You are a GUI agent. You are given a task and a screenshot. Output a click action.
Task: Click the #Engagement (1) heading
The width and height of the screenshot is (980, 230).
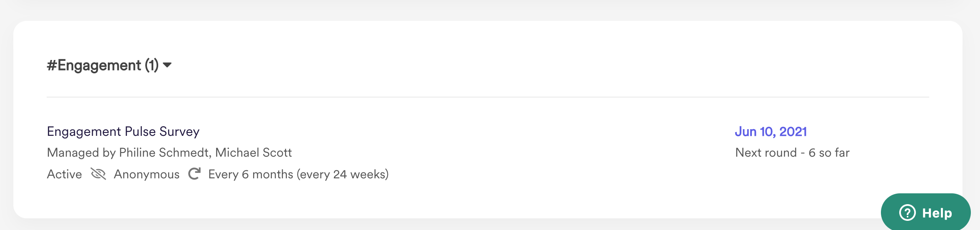103,65
